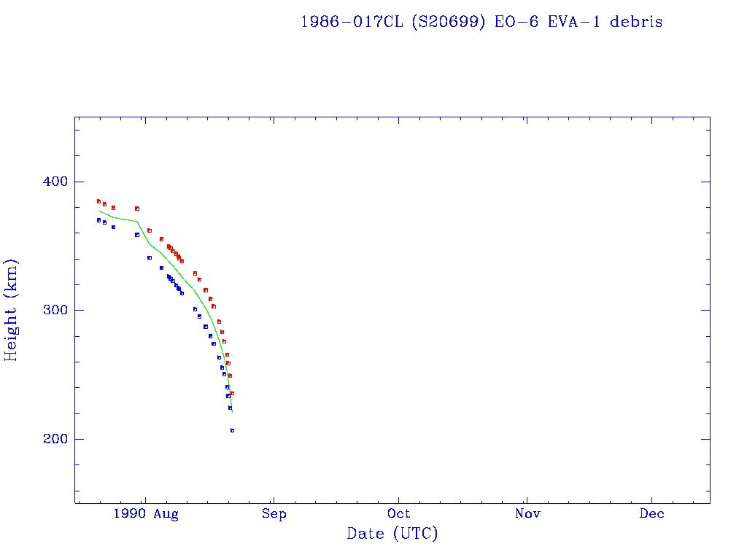Screen dimensions: 747x560
Task: Click the "Height (km)" y-axis label
Action: (12, 310)
